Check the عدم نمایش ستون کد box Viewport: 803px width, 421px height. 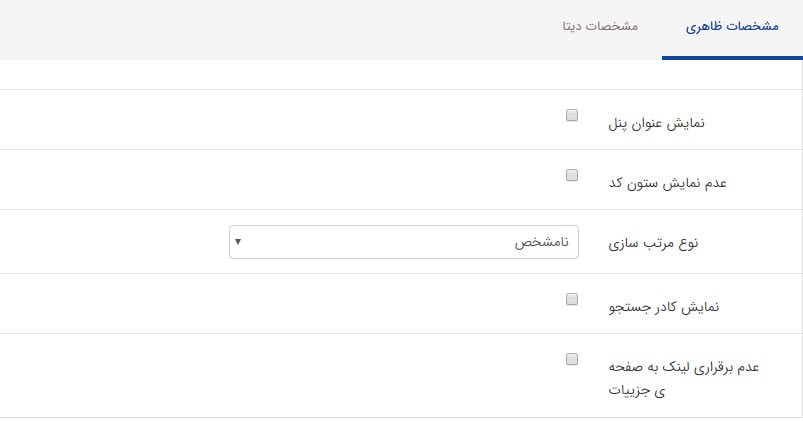click(572, 175)
